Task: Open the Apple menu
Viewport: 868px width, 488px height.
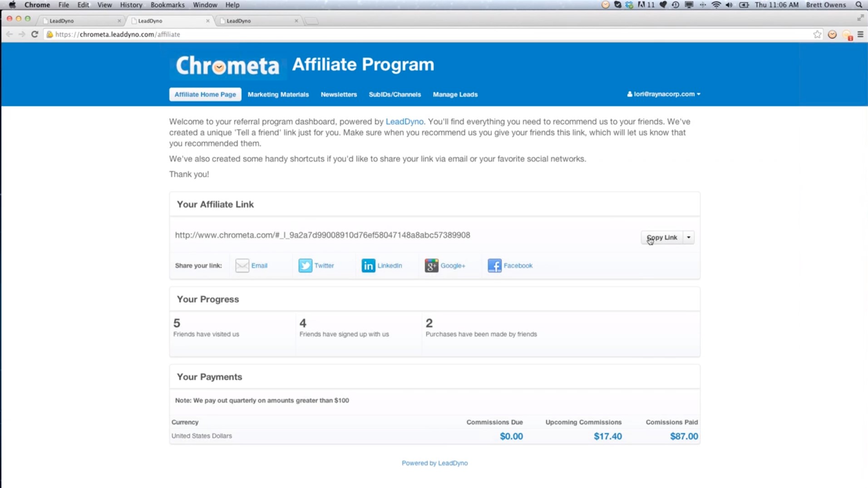Action: pos(12,5)
